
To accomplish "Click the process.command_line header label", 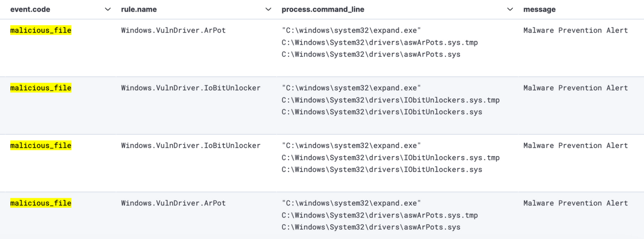I will 323,9.
